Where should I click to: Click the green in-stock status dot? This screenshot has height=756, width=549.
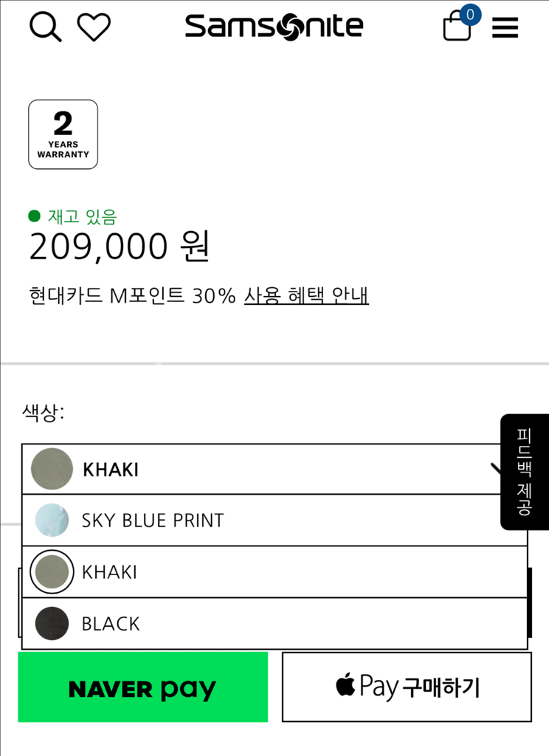coord(34,216)
